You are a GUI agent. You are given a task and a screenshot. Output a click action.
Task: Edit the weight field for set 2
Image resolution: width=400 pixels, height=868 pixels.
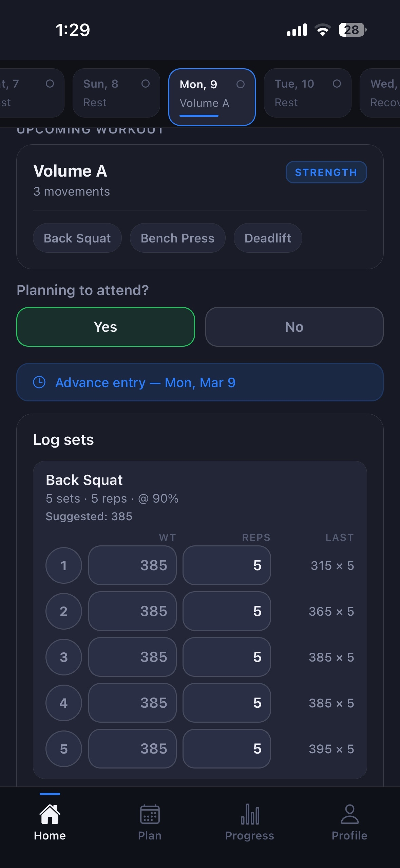132,611
